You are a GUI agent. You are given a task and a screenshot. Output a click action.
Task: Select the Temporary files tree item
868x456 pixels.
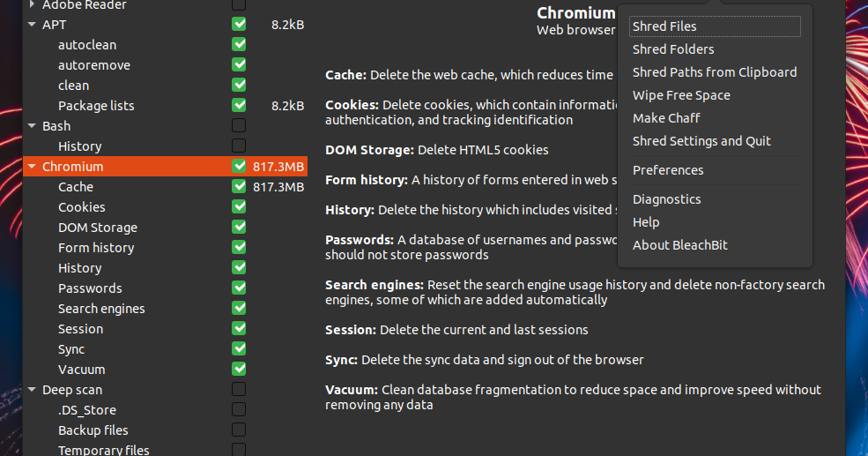point(103,450)
